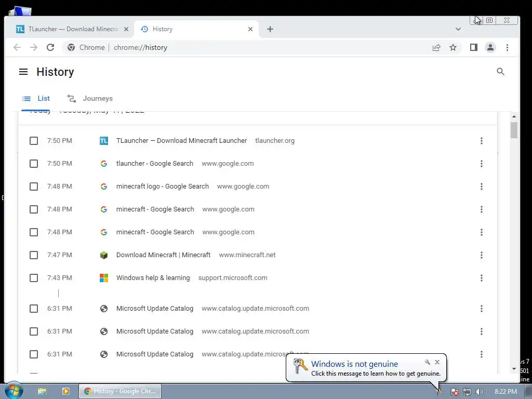Image resolution: width=532 pixels, height=399 pixels.
Task: Open TLauncher — Download Minecraft Launcher link
Action: click(x=181, y=141)
